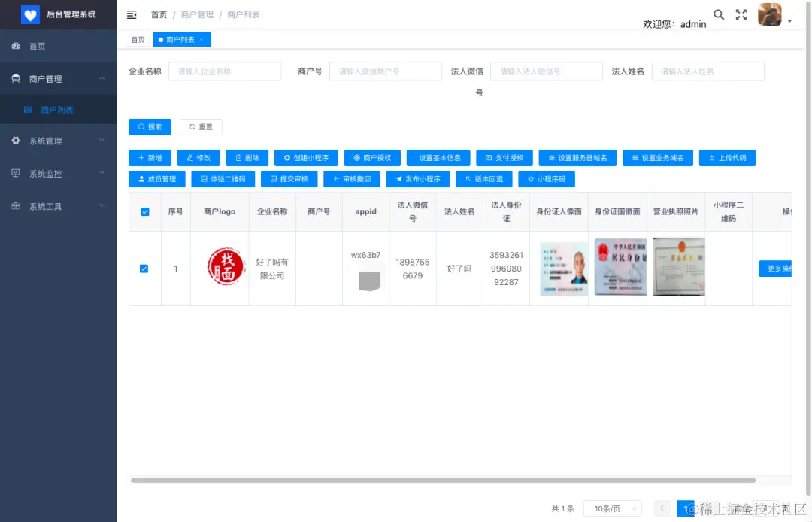Uncheck the select-all checkbox in table header
This screenshot has height=522, width=812.
[145, 211]
